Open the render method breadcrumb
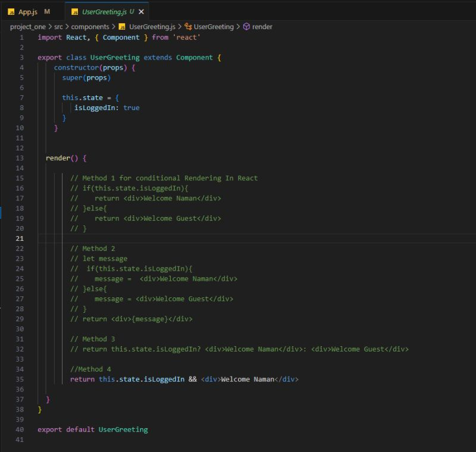Image resolution: width=476 pixels, height=452 pixels. 262,27
